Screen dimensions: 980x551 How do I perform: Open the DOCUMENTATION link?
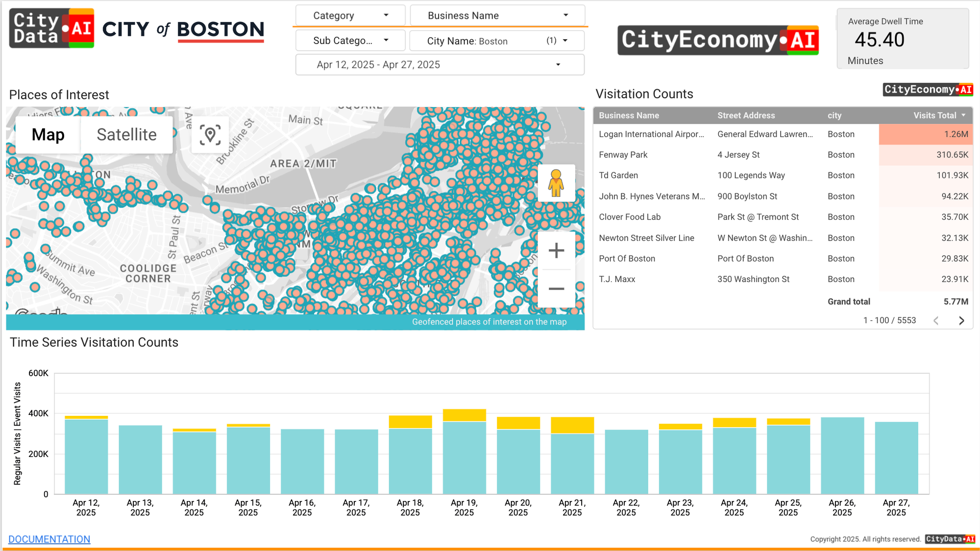click(49, 539)
